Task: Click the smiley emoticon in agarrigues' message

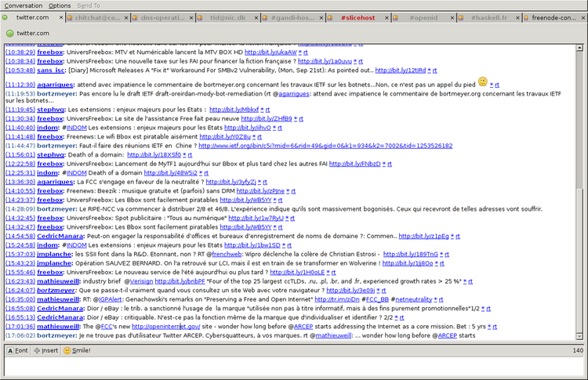Action: pyautogui.click(x=483, y=81)
